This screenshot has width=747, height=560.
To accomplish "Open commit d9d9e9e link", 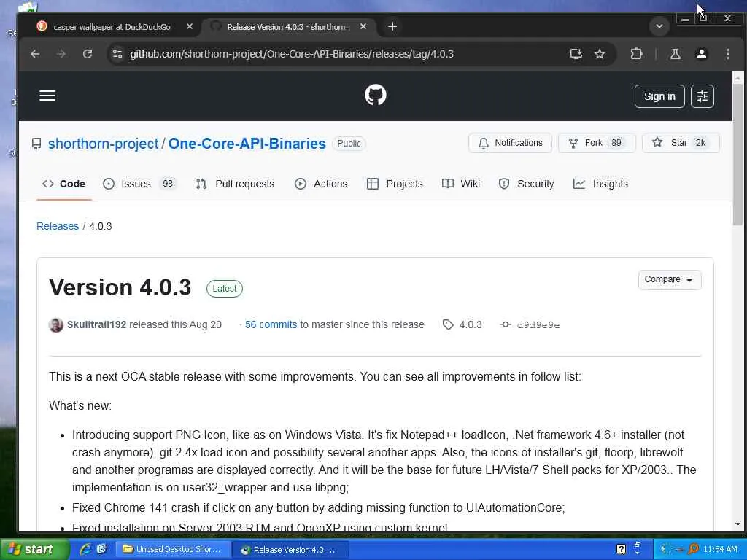I will click(530, 324).
